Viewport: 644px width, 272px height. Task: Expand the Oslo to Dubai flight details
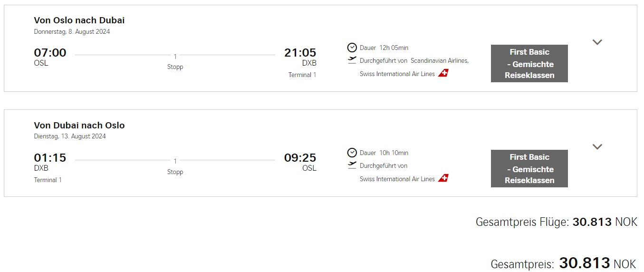[597, 42]
